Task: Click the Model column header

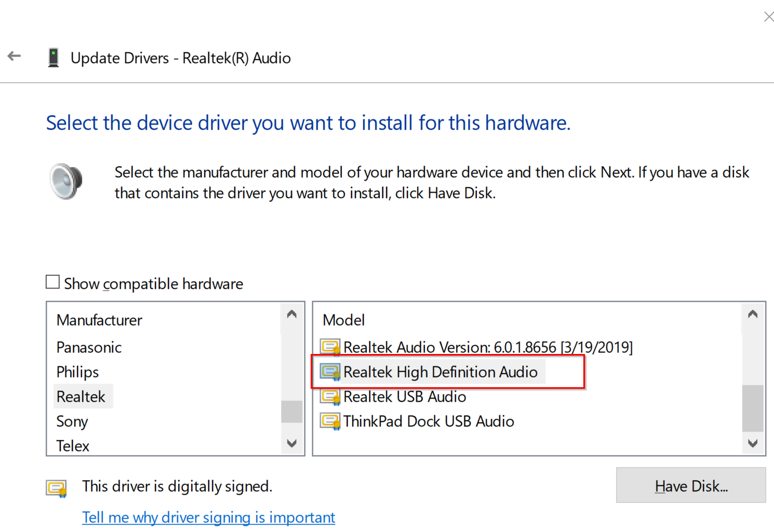Action: (x=344, y=320)
